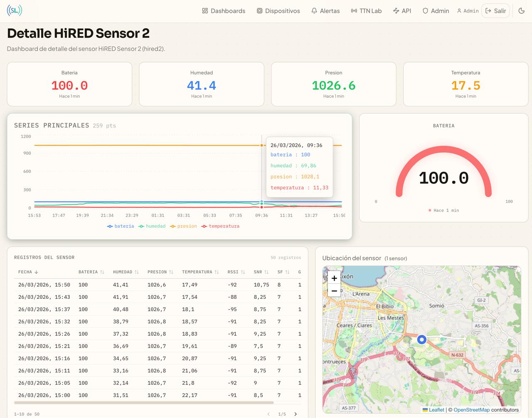Open Admin shield menu item

436,11
